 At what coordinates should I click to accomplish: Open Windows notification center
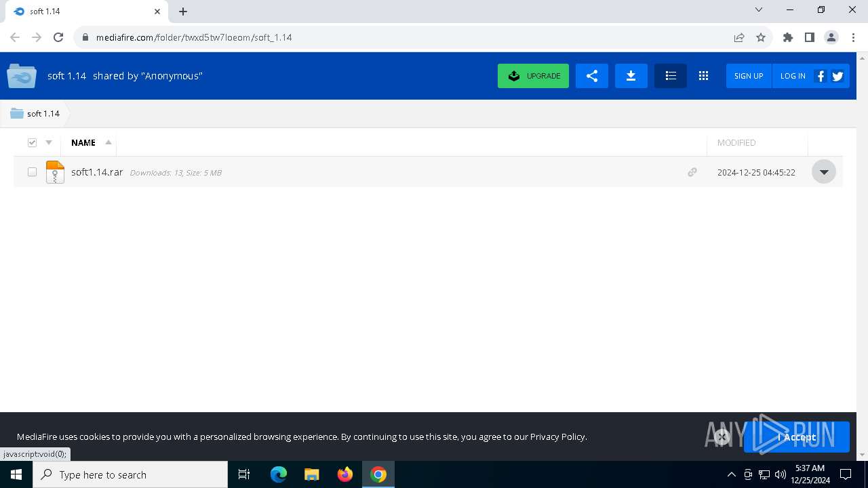click(846, 474)
